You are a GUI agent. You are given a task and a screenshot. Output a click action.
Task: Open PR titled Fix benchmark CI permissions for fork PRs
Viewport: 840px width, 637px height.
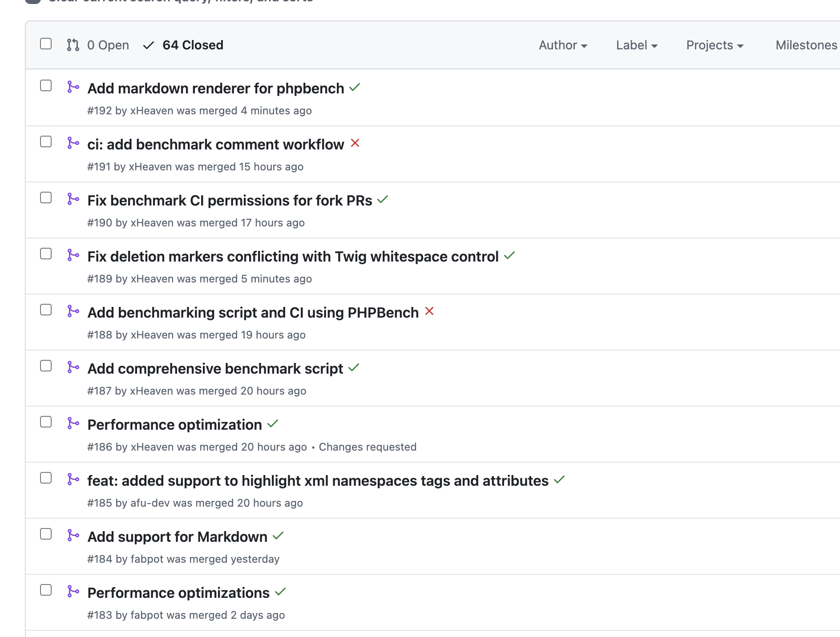pos(230,201)
